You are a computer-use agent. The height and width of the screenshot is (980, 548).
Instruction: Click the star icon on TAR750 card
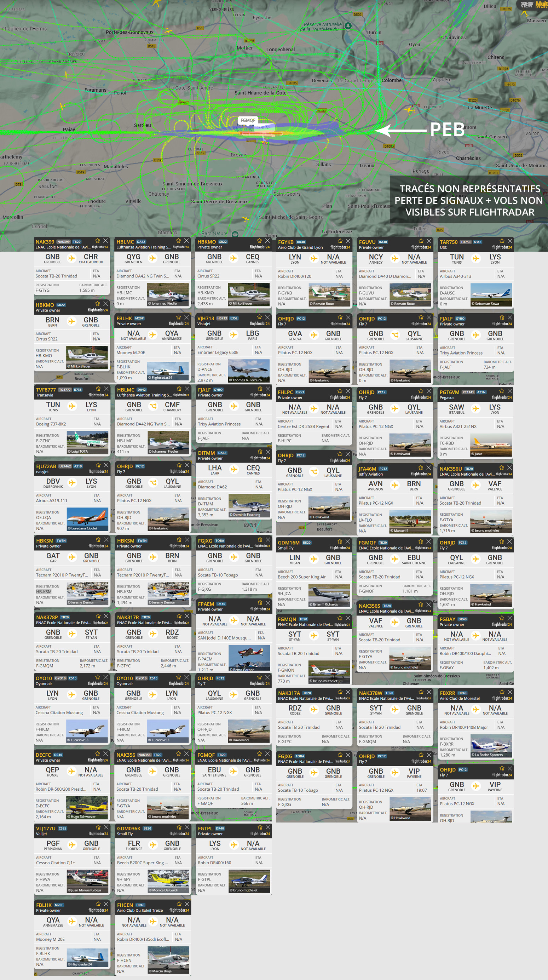(x=502, y=241)
